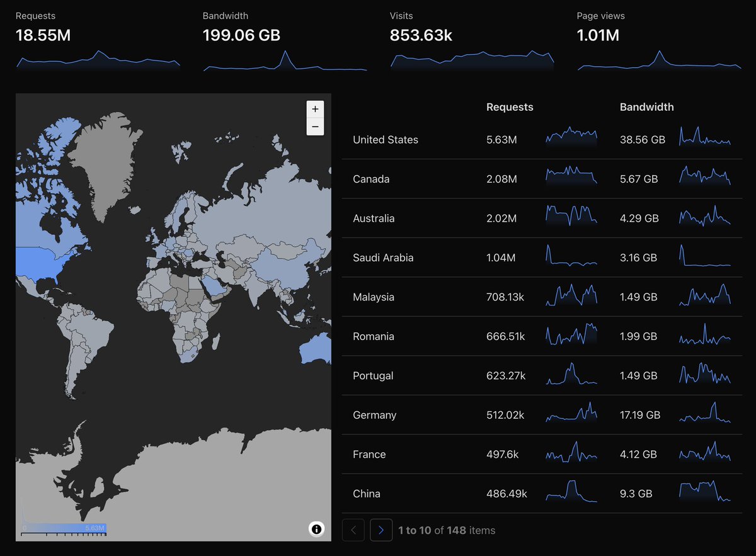Click the Saudi Arabia row label
Screen dimensions: 756x556
tap(383, 258)
